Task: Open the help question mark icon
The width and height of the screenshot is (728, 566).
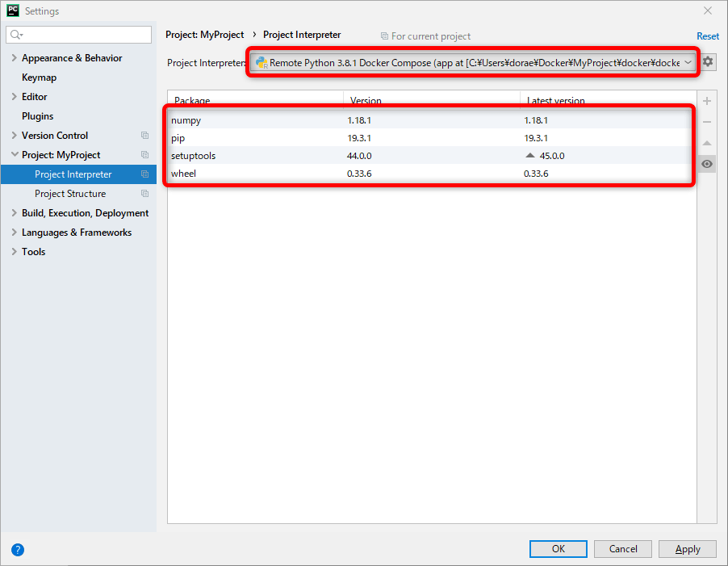Action: (18, 550)
